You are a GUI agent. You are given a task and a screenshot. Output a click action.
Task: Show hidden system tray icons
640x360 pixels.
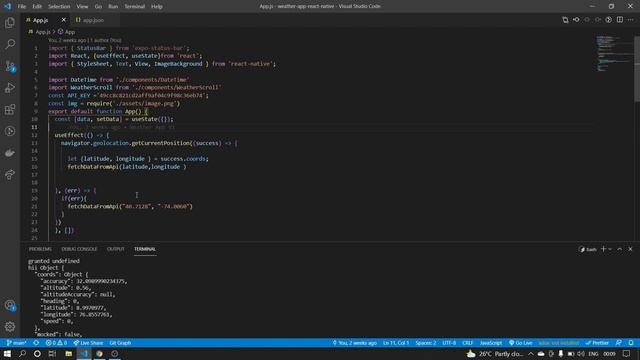pyautogui.click(x=531, y=353)
